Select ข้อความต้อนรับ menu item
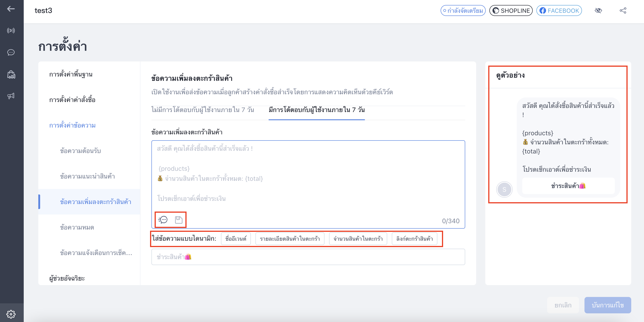The height and width of the screenshot is (322, 644). (x=80, y=151)
